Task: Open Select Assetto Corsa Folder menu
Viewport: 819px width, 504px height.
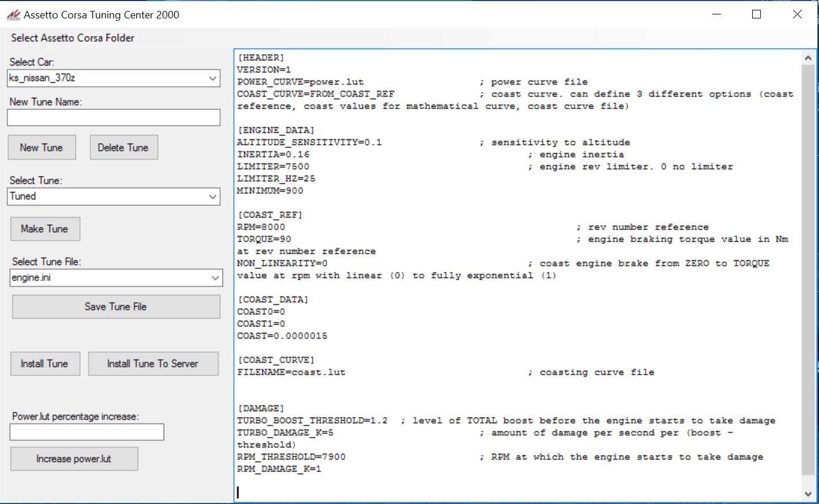Action: 73,38
